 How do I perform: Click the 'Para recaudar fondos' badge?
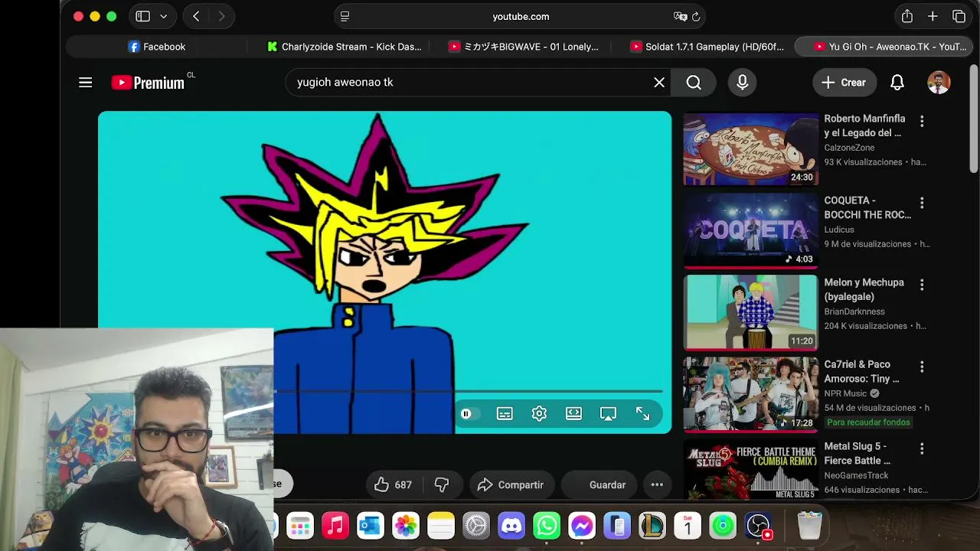(x=868, y=422)
